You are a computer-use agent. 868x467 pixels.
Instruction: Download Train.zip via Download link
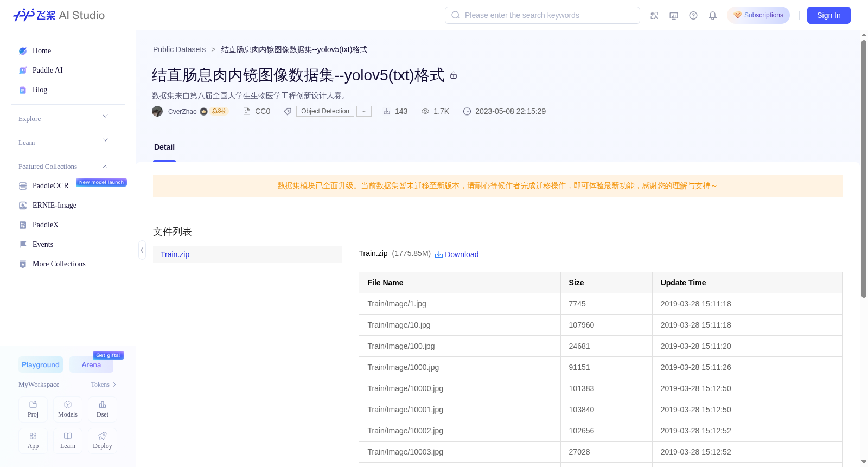[457, 254]
